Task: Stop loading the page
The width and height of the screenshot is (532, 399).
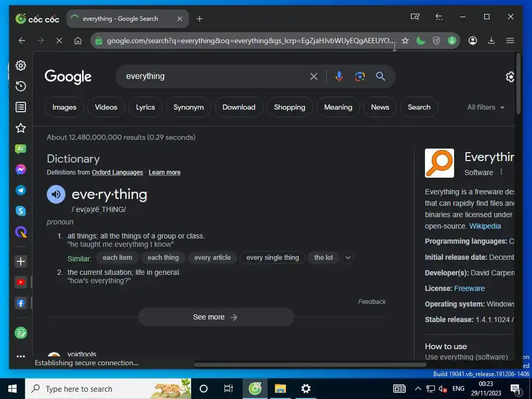Action: pos(59,41)
